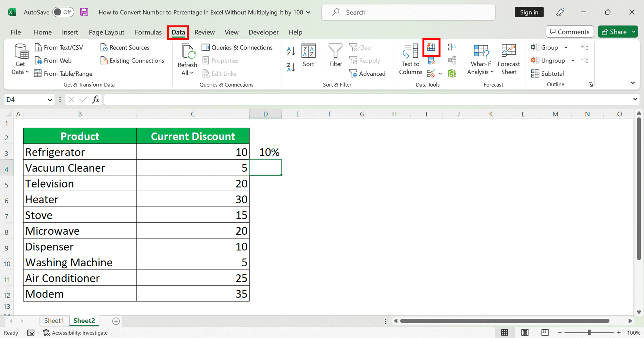Screen dimensions: 644x338
Task: Toggle the AutoSave switch
Action: [x=63, y=12]
